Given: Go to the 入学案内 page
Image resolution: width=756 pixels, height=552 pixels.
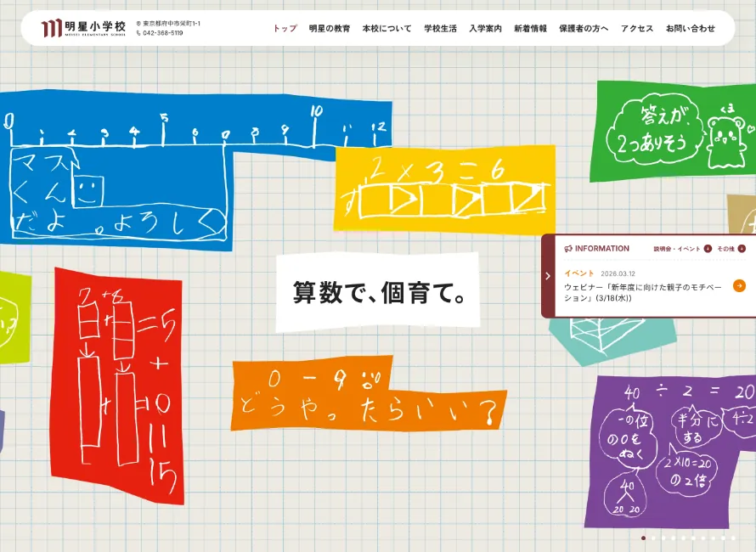Looking at the screenshot, I should pos(485,28).
